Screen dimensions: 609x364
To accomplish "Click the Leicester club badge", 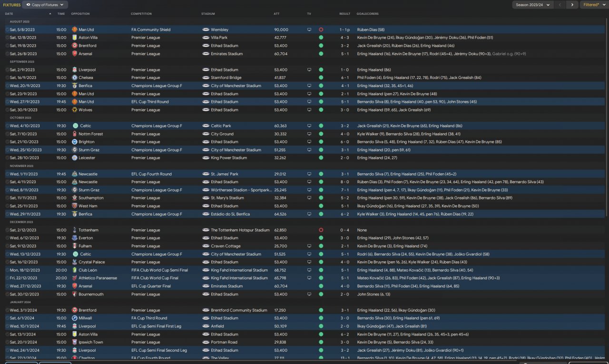I will (x=75, y=158).
